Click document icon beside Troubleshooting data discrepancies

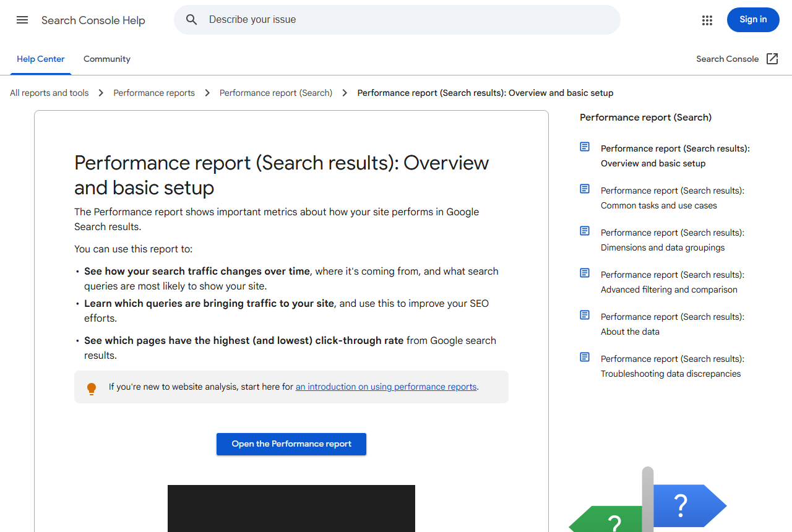(585, 357)
